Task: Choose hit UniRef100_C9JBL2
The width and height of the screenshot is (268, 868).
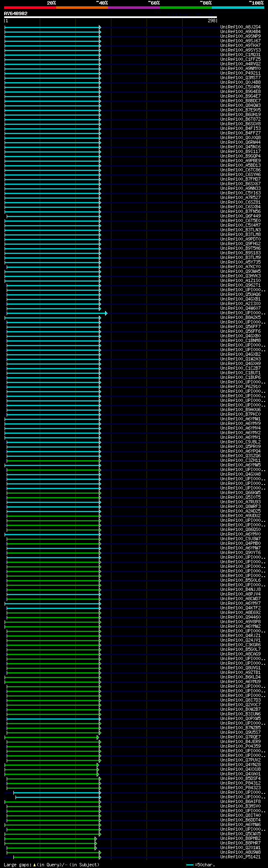Action: 240,442
